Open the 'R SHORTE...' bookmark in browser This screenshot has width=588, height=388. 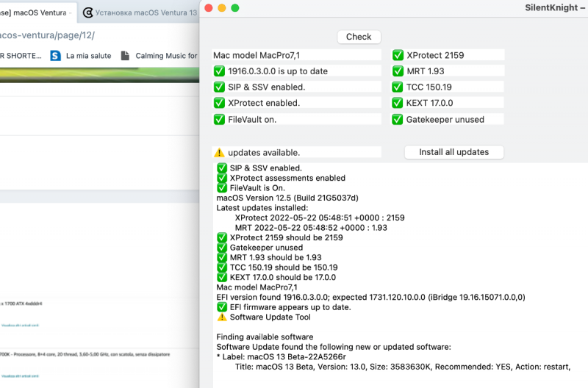pos(21,56)
